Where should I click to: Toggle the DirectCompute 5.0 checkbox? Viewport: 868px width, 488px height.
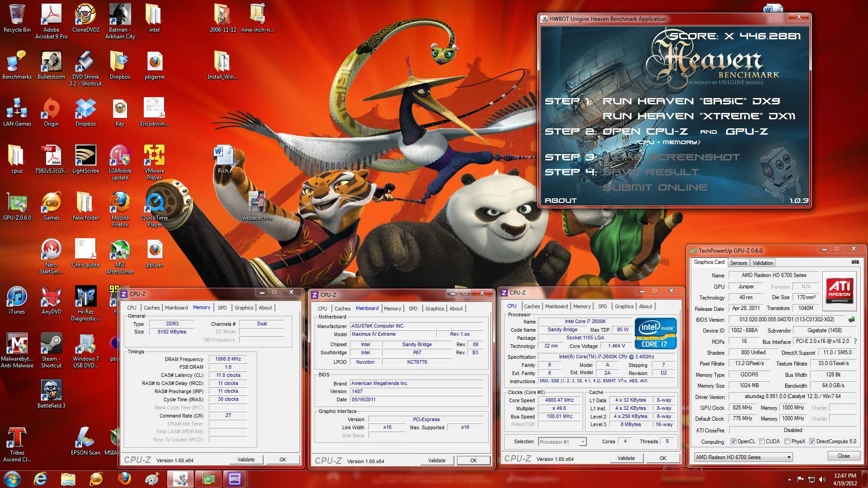pos(812,441)
